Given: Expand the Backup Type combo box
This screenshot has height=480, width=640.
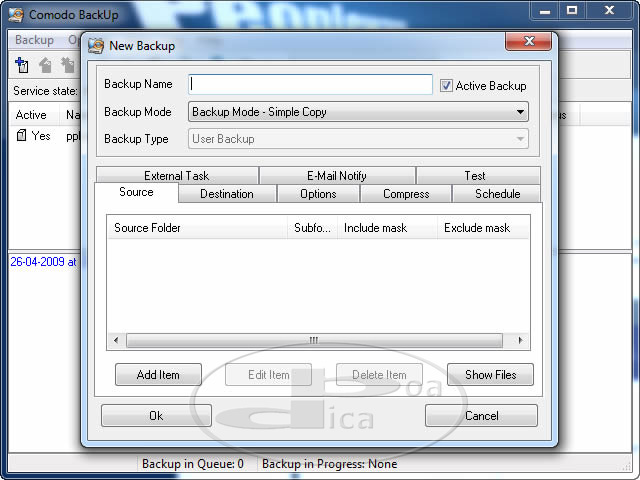Looking at the screenshot, I should click(x=520, y=139).
